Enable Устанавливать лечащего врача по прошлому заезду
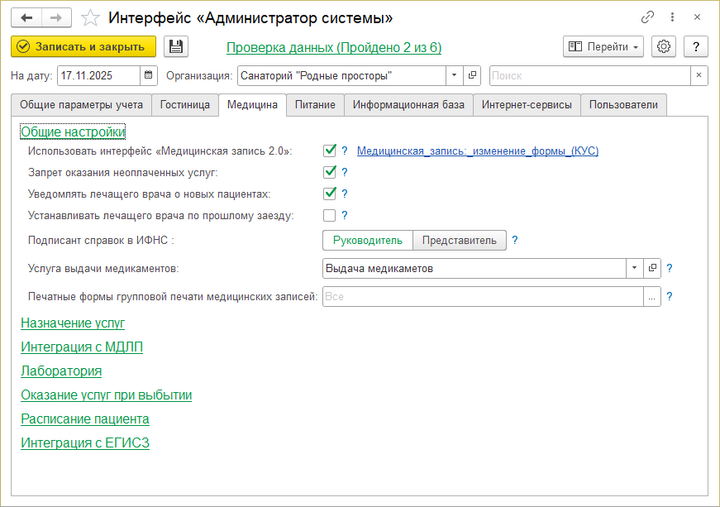This screenshot has width=720, height=507. [329, 215]
